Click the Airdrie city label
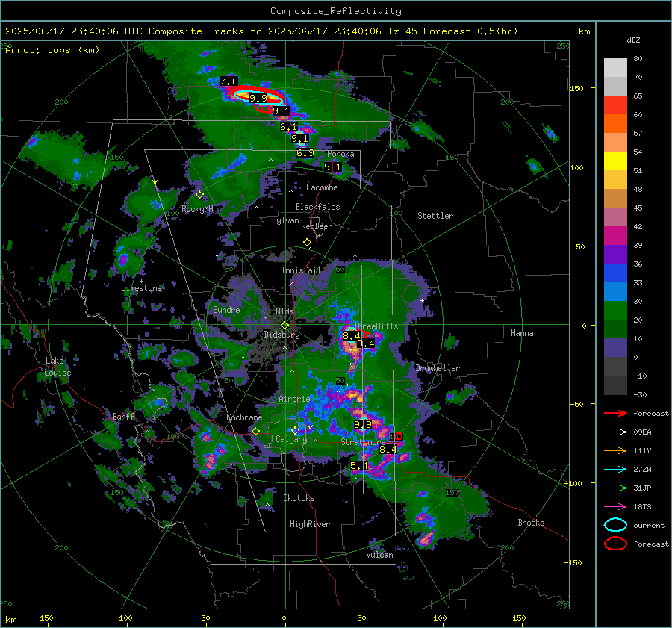 pyautogui.click(x=294, y=399)
